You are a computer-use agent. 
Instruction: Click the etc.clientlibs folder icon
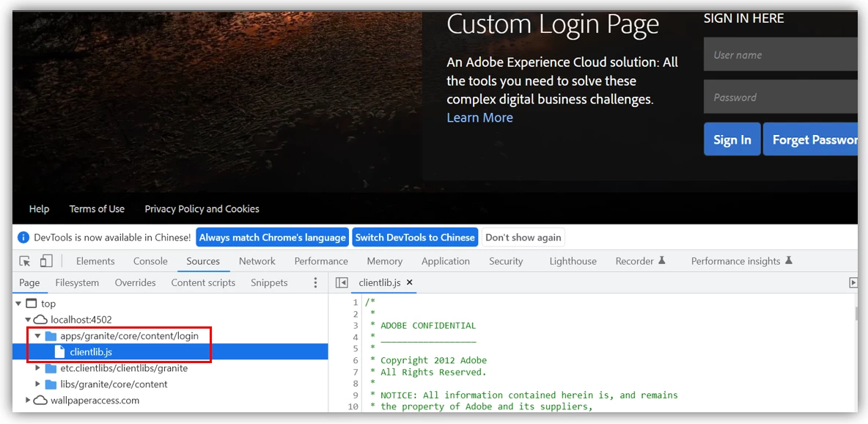point(51,368)
